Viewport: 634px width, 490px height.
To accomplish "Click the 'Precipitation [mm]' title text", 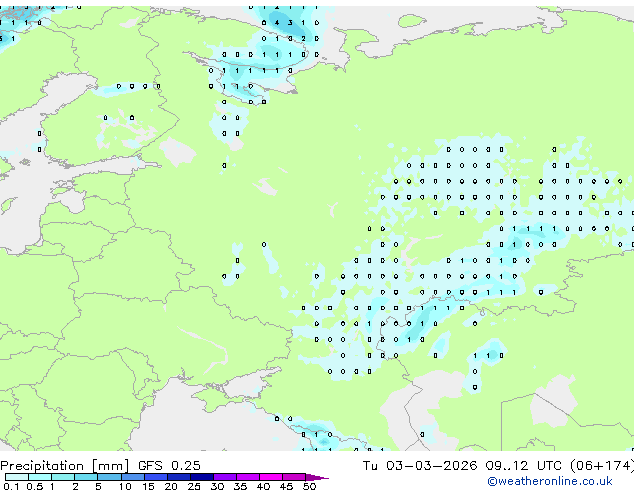I will coord(65,466).
